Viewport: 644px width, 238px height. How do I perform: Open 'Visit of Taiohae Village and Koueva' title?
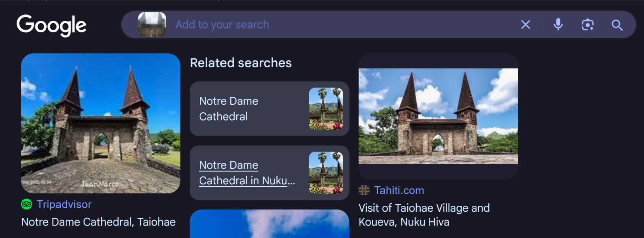coord(424,215)
